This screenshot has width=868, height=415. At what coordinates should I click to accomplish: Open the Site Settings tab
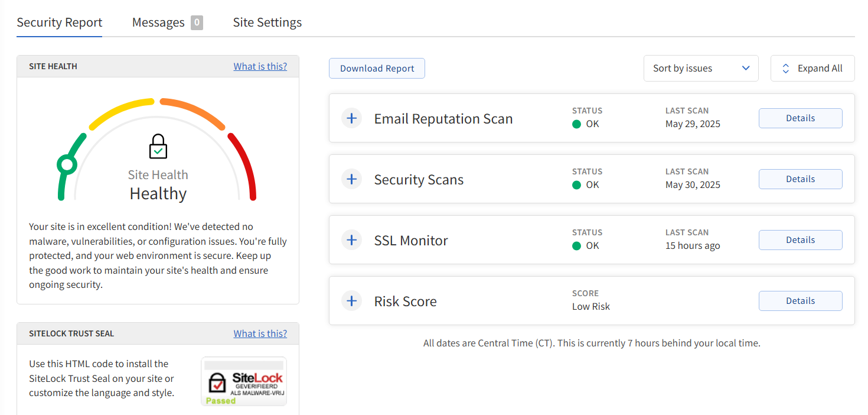[x=267, y=22]
